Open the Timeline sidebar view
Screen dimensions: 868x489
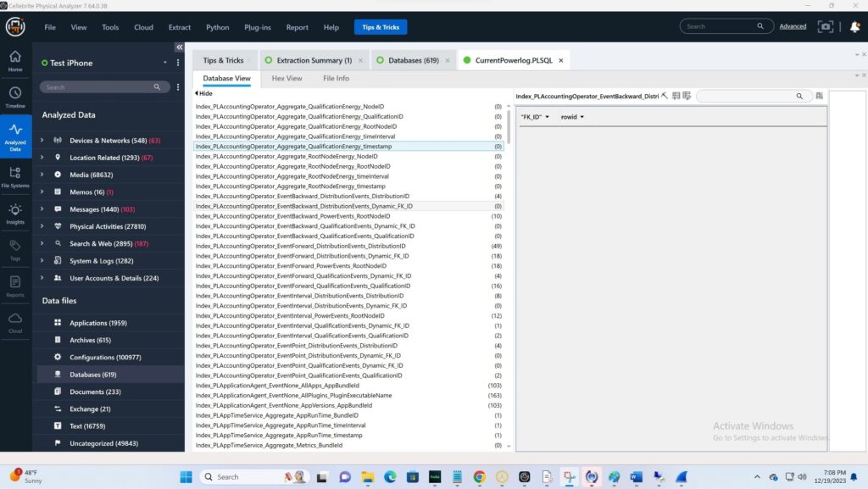[15, 97]
